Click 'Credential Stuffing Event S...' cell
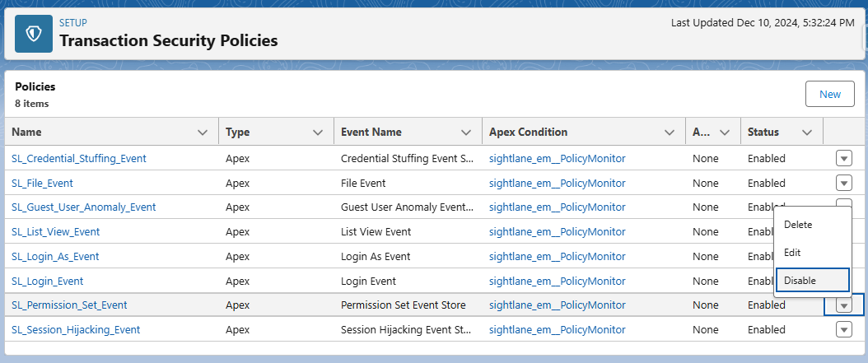This screenshot has height=363, width=868. point(408,158)
